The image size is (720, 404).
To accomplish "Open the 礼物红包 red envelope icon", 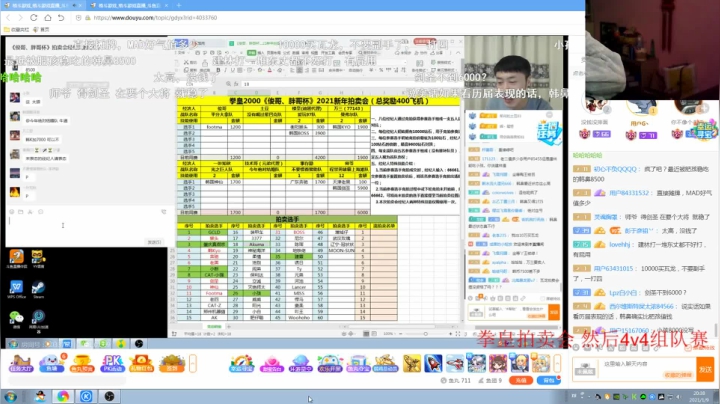I will click(141, 363).
